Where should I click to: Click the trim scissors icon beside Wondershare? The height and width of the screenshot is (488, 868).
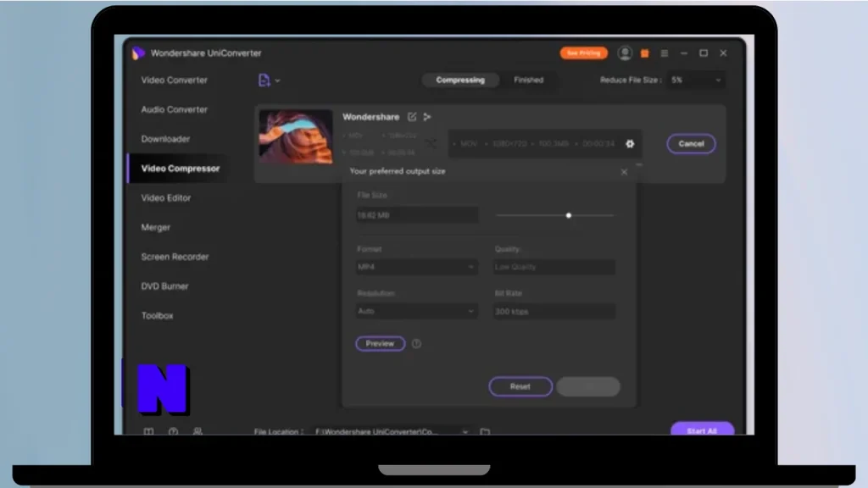[427, 117]
